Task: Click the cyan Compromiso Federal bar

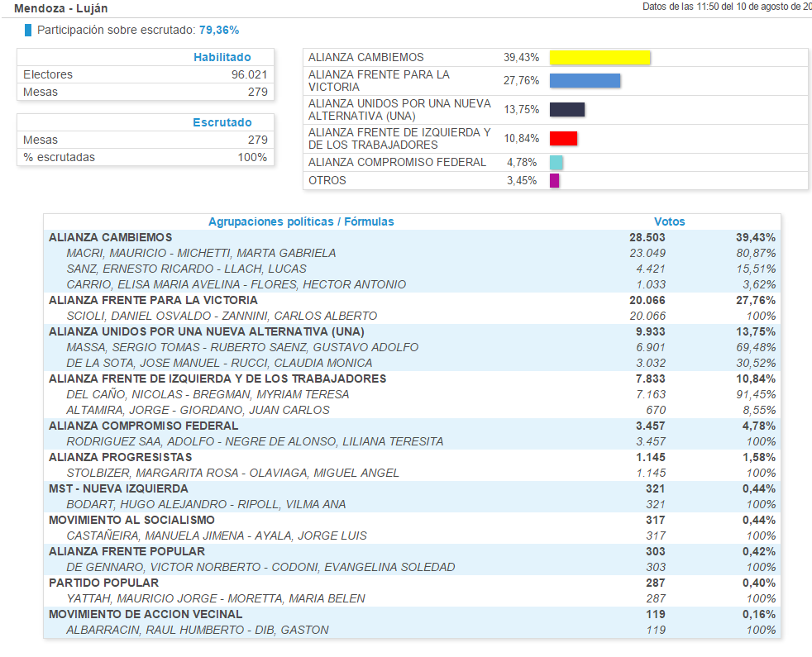Action: click(x=556, y=163)
